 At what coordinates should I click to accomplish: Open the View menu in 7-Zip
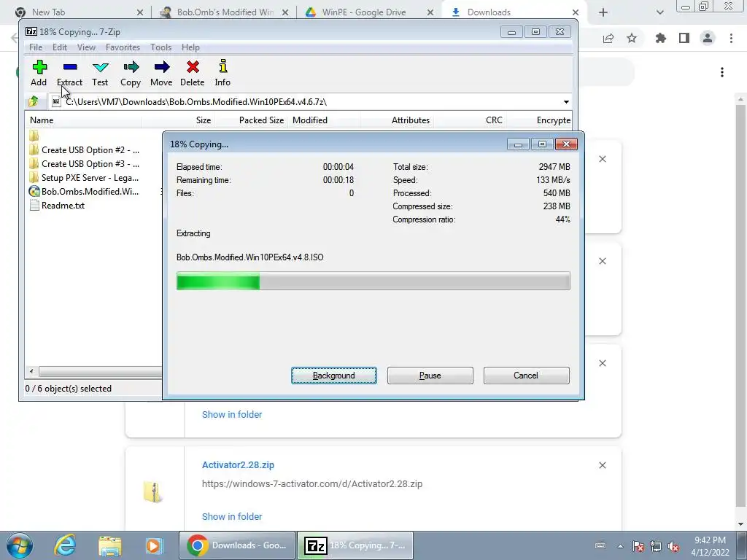coord(86,47)
